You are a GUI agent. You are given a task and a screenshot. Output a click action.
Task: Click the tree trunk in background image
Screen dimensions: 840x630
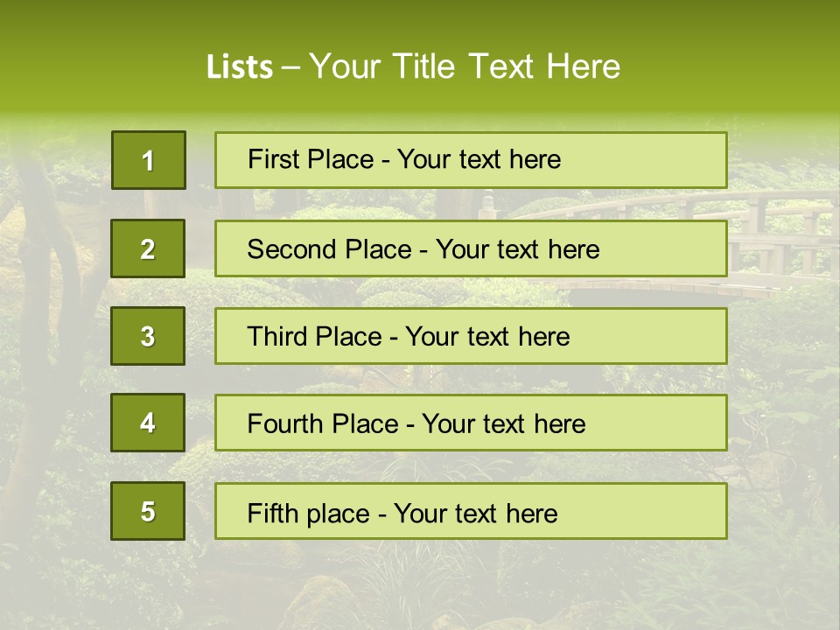[x=39, y=289]
